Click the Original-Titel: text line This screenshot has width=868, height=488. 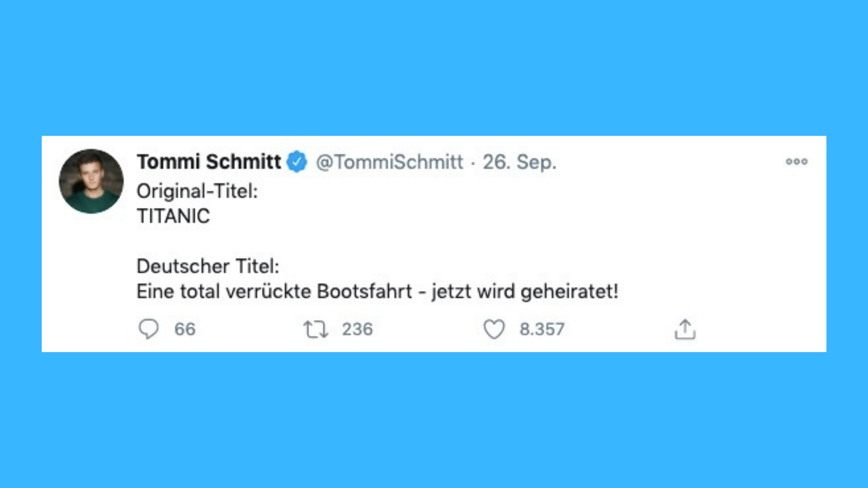[x=197, y=191]
